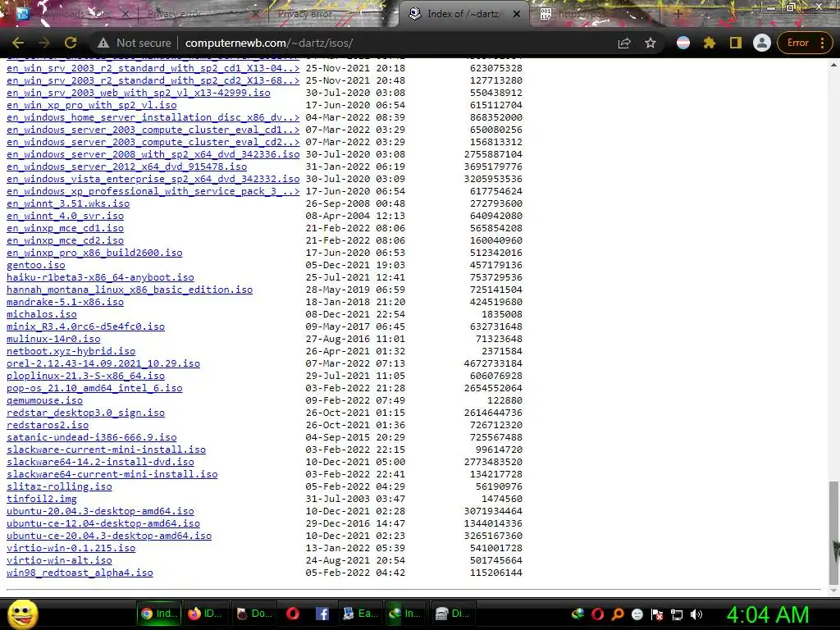This screenshot has width=840, height=630.
Task: Open the volume speaker tray icon
Action: point(696,614)
